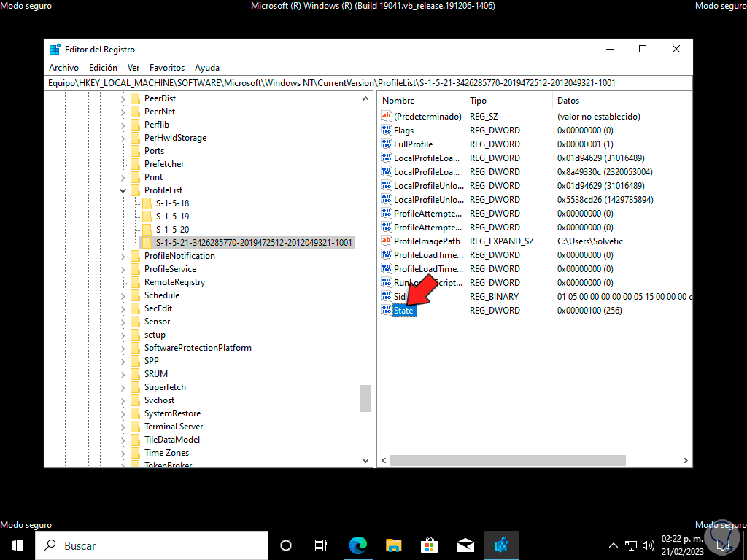Click the Buscar taskbar search box
This screenshot has width=747, height=560.
[x=152, y=545]
